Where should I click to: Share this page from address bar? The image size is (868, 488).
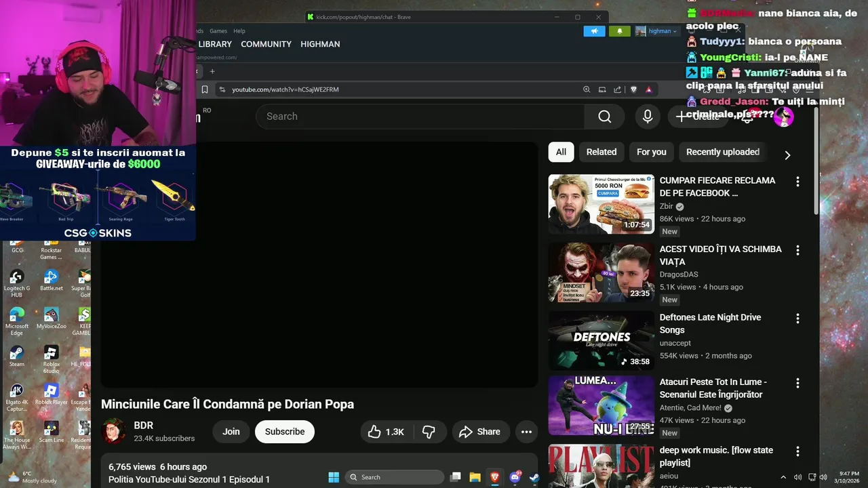[x=617, y=89]
